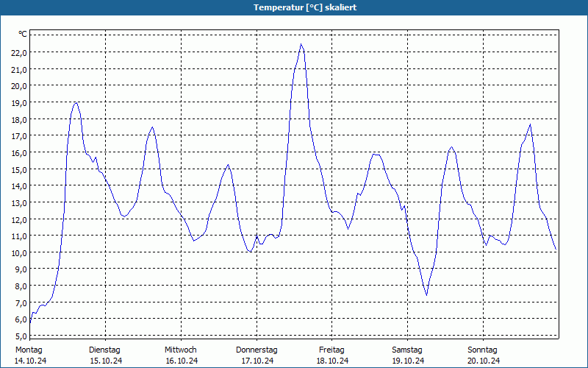This screenshot has height=368, width=588.
Task: Select the Donnerstag 17.10.24 date label
Action: coord(257,355)
